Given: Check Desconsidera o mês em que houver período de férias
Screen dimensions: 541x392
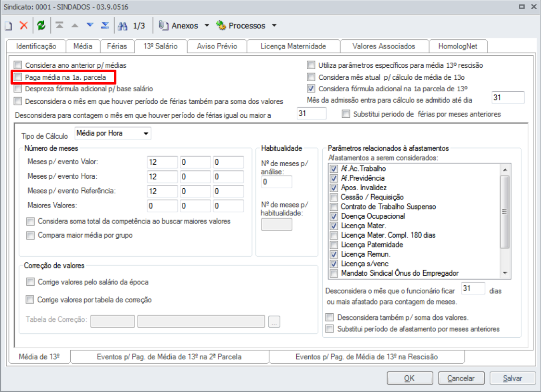Looking at the screenshot, I should 18,101.
